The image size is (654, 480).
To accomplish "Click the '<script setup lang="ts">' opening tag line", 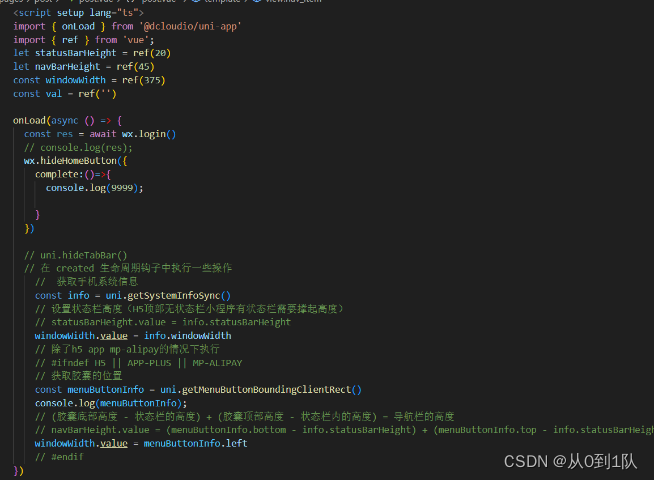I will pos(78,13).
